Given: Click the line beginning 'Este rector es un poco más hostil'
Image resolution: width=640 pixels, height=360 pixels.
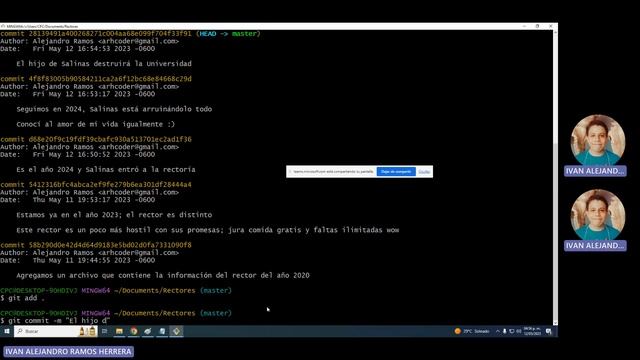Looking at the screenshot, I should [x=208, y=230].
